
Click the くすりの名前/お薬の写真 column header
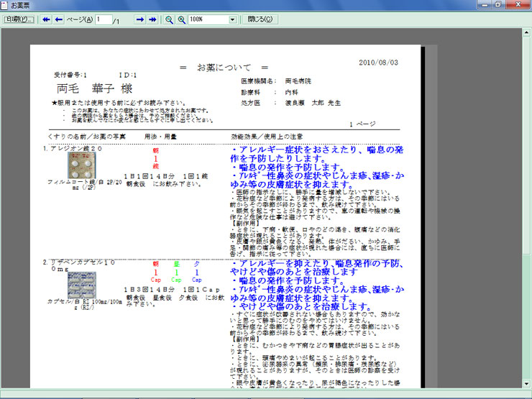pyautogui.click(x=87, y=137)
